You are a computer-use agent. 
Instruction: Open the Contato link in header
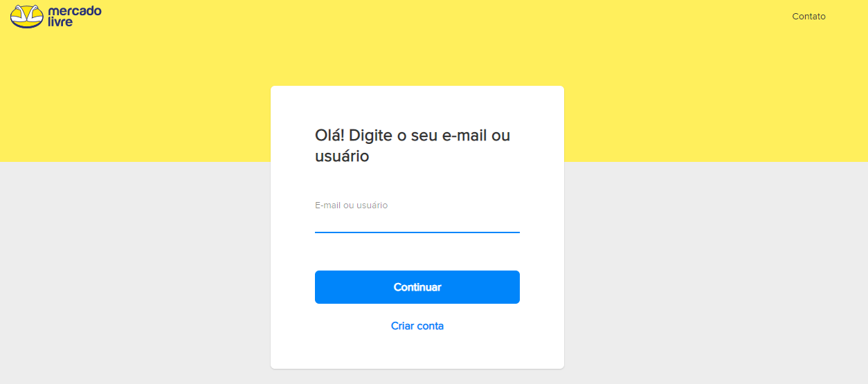[x=808, y=17]
